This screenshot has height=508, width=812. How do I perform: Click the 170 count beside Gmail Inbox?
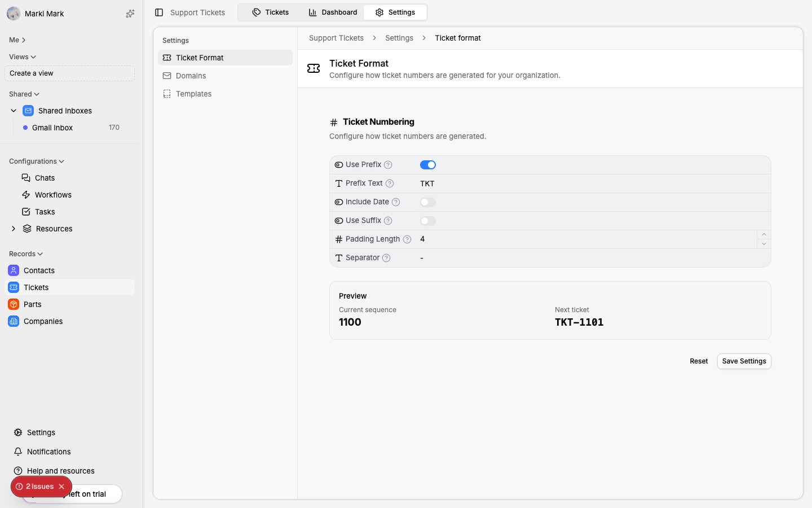click(x=114, y=128)
